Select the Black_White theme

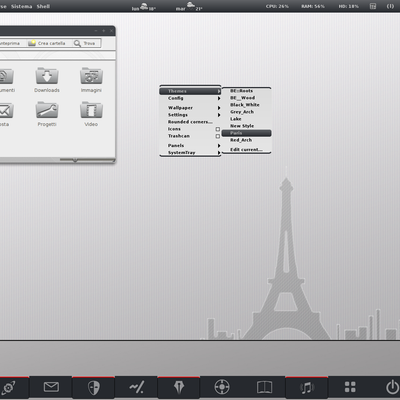246,105
